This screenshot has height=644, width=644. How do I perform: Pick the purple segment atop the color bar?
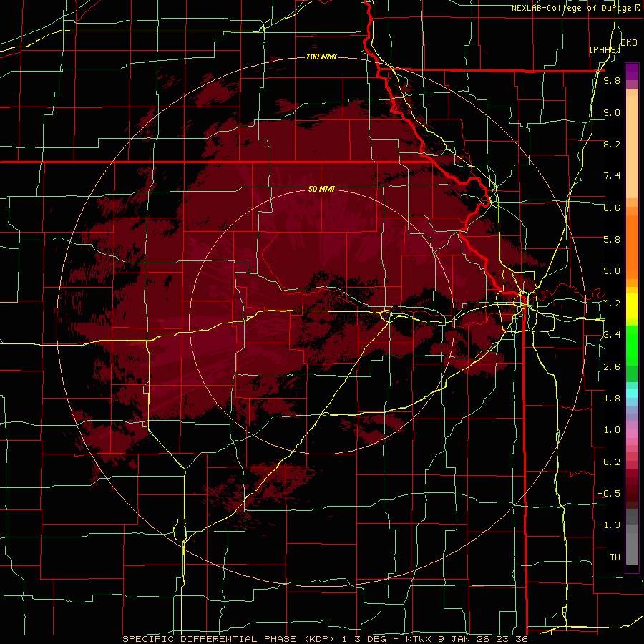click(632, 72)
